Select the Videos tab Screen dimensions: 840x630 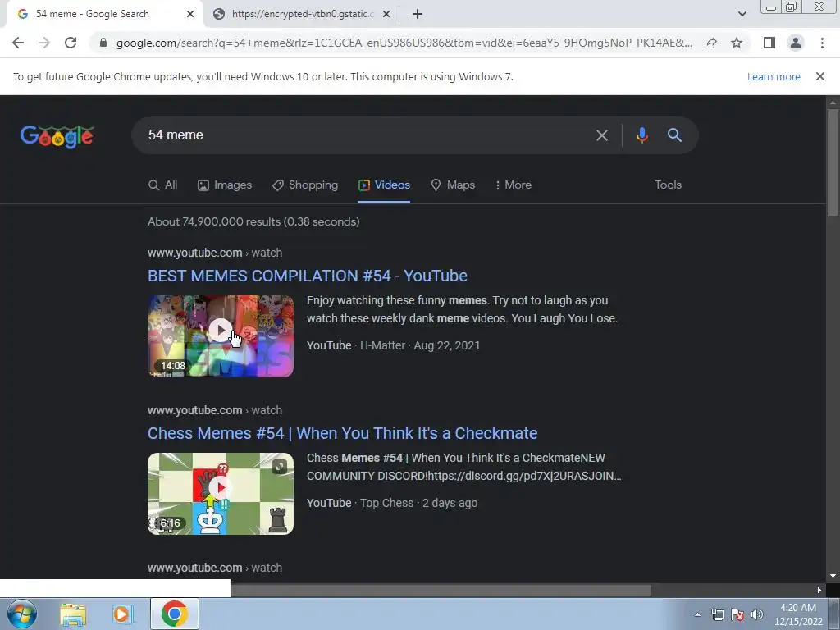coord(384,185)
